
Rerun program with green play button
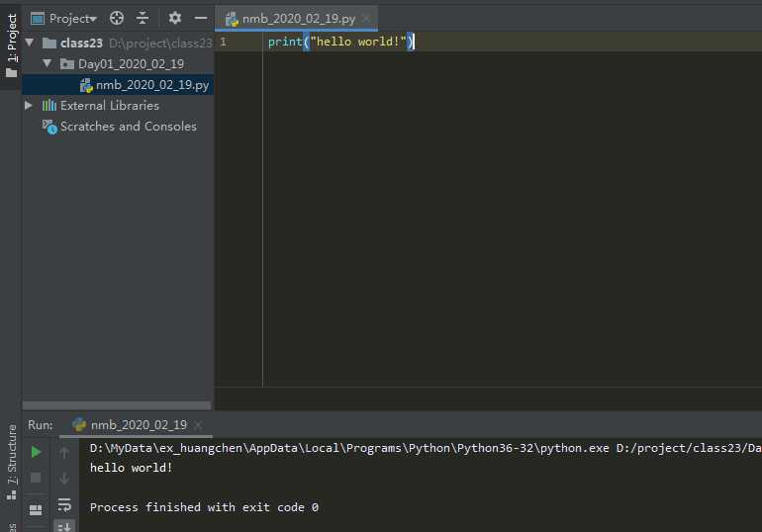(x=36, y=452)
